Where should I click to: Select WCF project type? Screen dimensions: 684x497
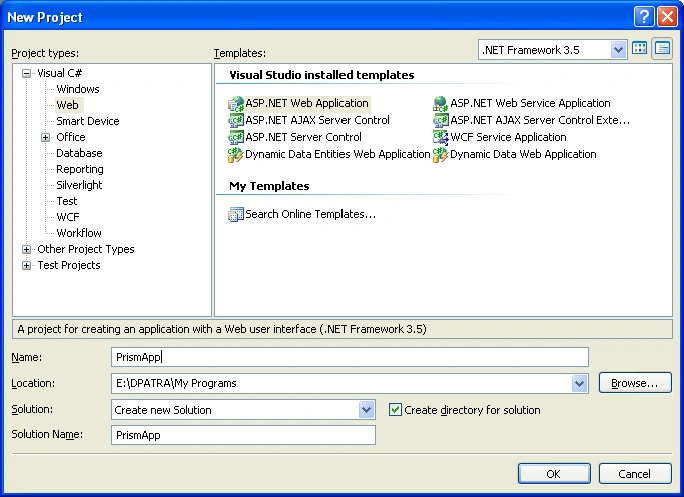tap(68, 217)
